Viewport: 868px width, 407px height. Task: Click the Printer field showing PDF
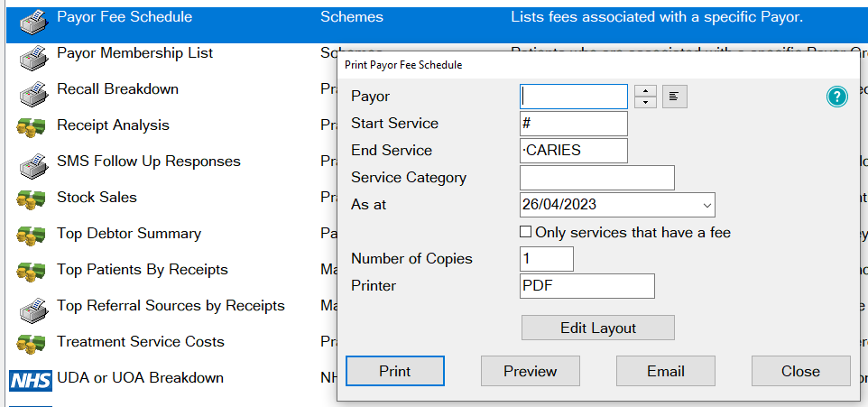click(586, 286)
